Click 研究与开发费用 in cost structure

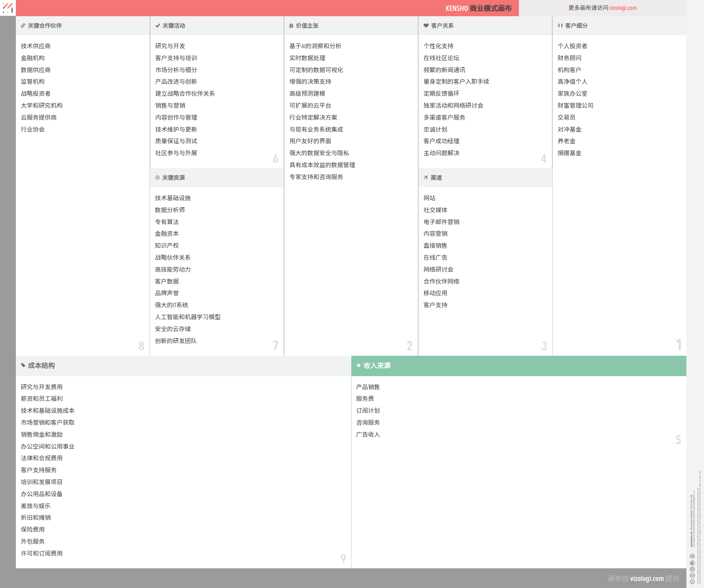tap(42, 387)
